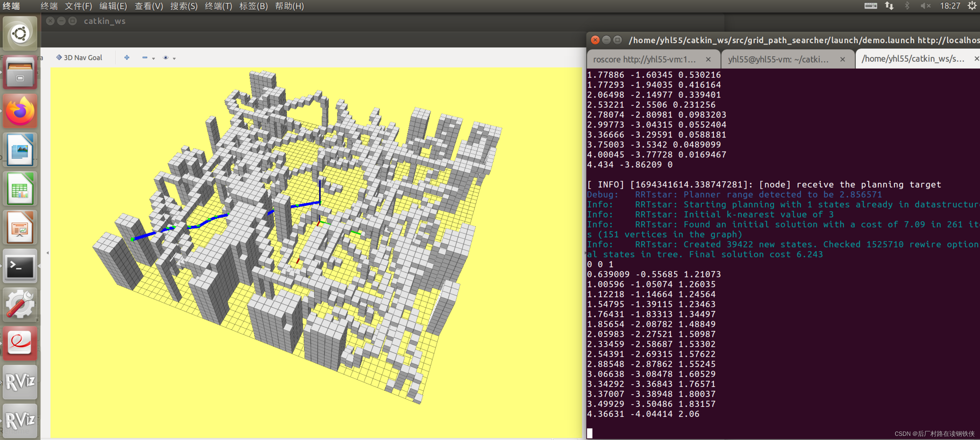980x440 pixels.
Task: Click the blue minus toolbar icon in RViz
Action: [x=145, y=58]
